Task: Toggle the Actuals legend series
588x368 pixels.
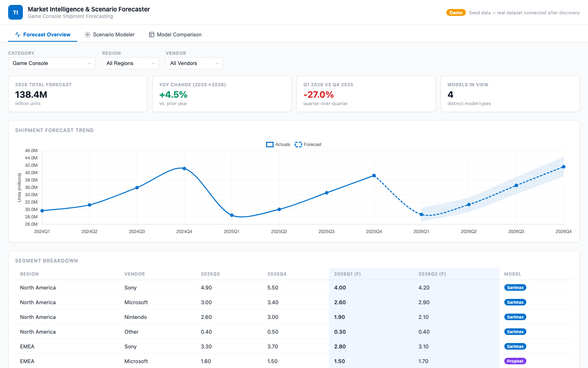Action: coord(278,144)
